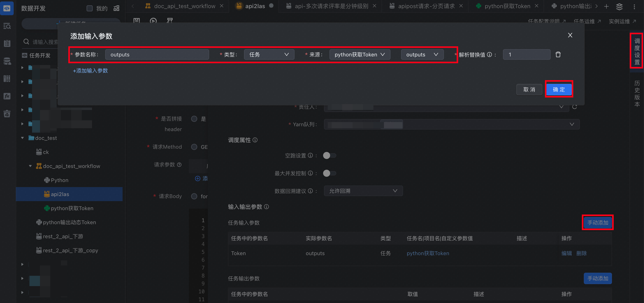Toggle the 空跑设置 switch
This screenshot has width=644, height=303.
click(329, 155)
